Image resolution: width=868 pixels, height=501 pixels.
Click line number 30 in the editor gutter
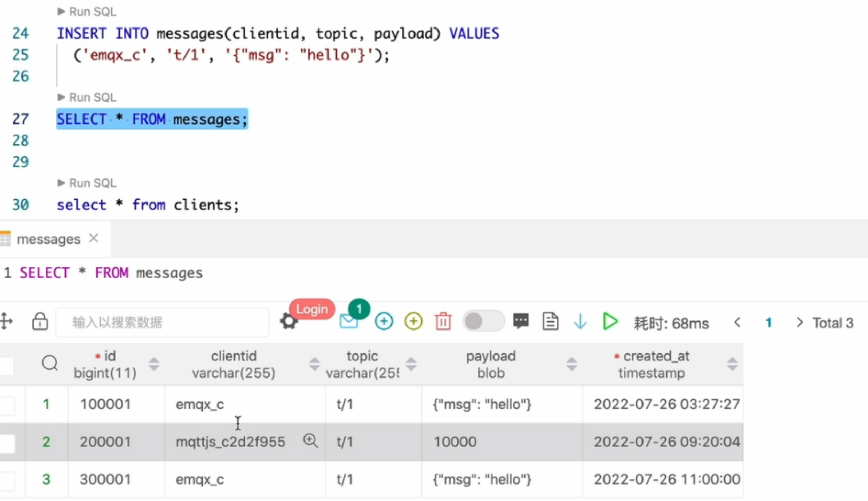click(21, 205)
